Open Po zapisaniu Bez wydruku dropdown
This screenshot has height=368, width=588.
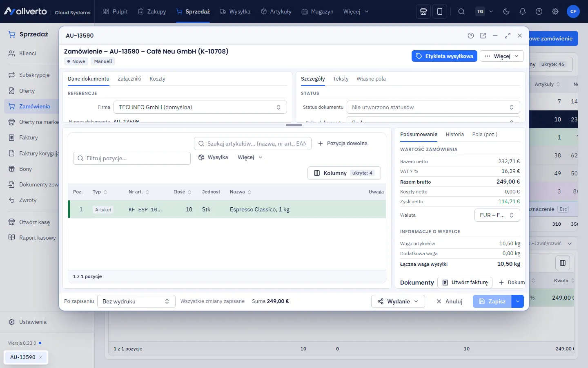[x=136, y=301]
